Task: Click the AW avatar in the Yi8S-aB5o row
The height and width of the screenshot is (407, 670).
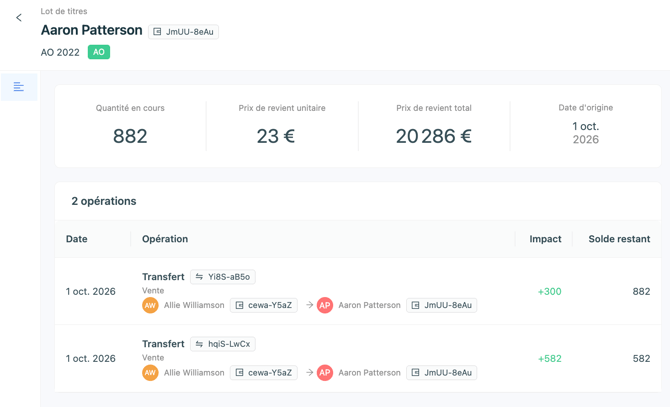Action: click(150, 305)
